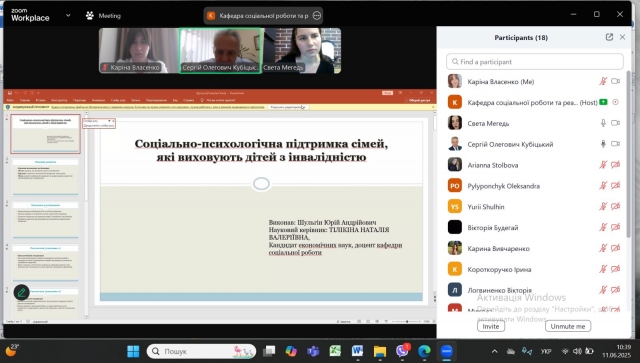Select Сергій Олегович Кубіцьк. video tile
The image size is (640, 363).
pos(220,51)
